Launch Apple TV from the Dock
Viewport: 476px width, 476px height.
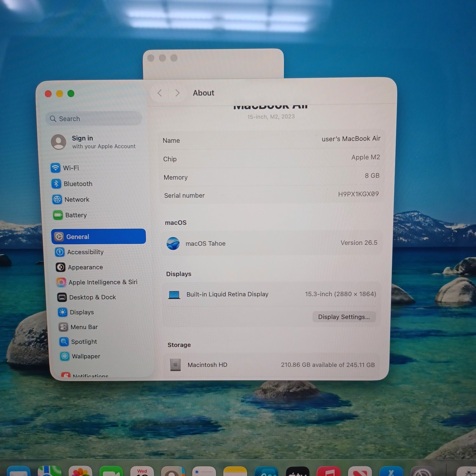click(297, 472)
